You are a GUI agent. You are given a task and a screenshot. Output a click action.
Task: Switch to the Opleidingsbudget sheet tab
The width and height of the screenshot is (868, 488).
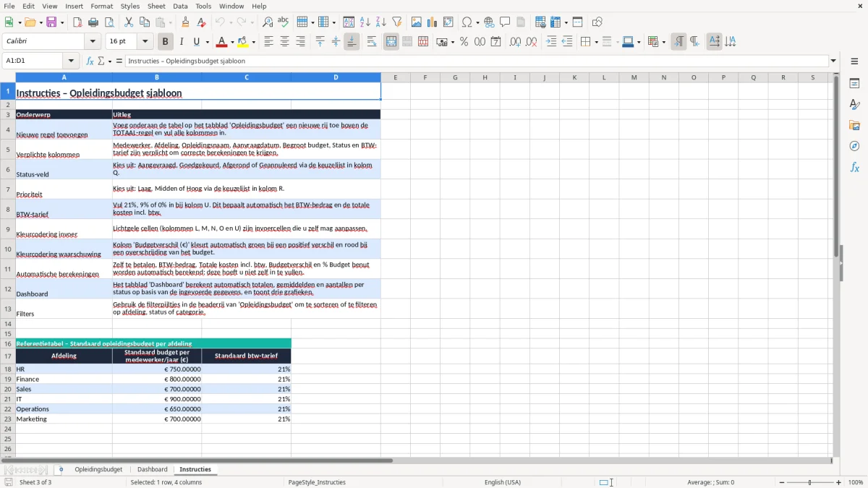(98, 470)
